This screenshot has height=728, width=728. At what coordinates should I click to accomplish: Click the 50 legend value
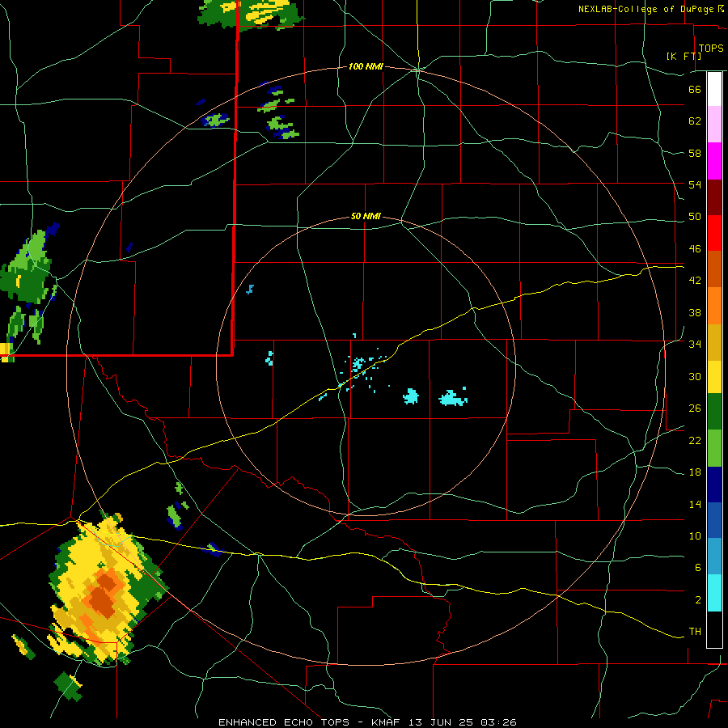click(x=695, y=217)
